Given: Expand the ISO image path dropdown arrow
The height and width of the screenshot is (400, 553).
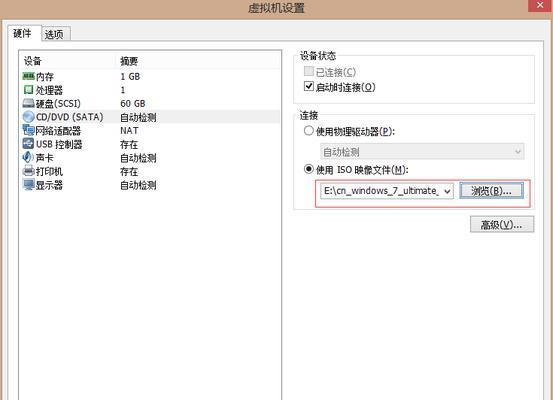Looking at the screenshot, I should 447,191.
